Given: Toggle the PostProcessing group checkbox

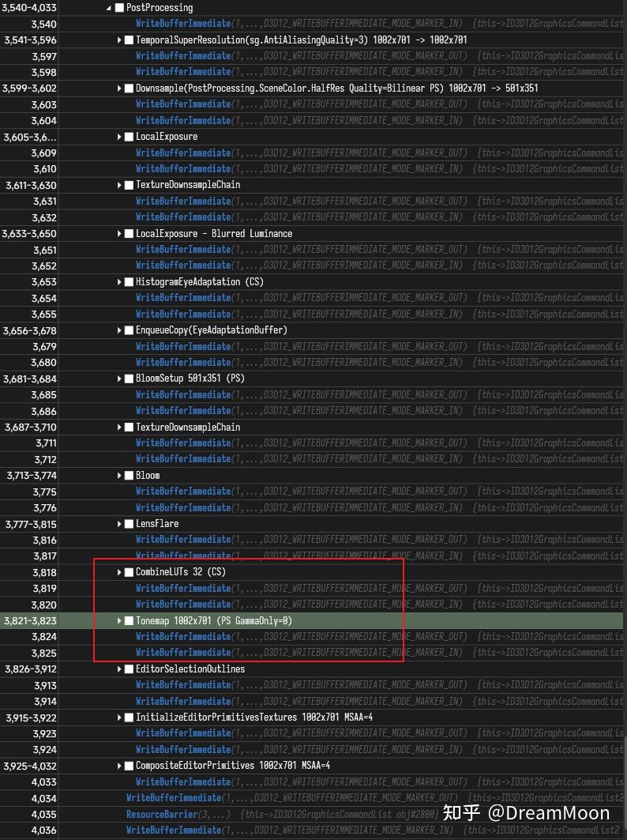Looking at the screenshot, I should [x=119, y=8].
